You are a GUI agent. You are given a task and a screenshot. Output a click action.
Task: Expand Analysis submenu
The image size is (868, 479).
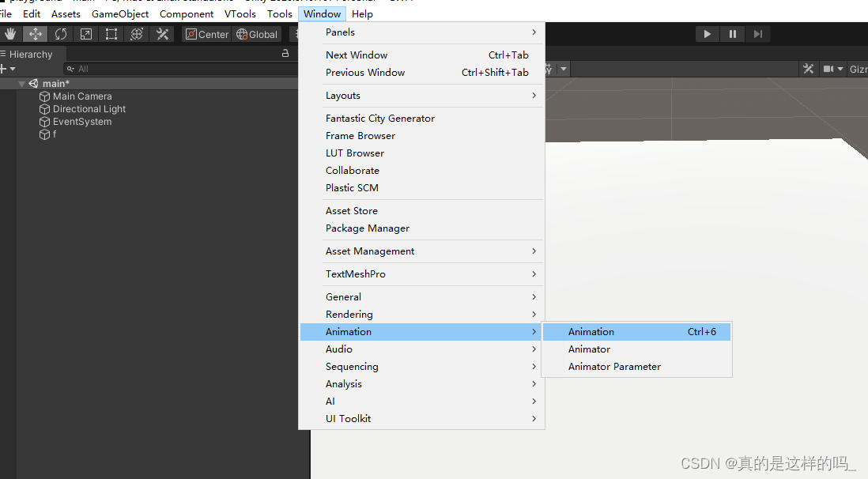click(x=422, y=384)
